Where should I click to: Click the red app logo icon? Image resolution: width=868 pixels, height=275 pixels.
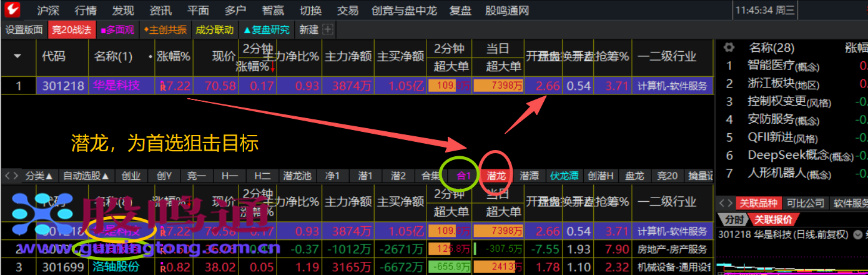pyautogui.click(x=12, y=10)
